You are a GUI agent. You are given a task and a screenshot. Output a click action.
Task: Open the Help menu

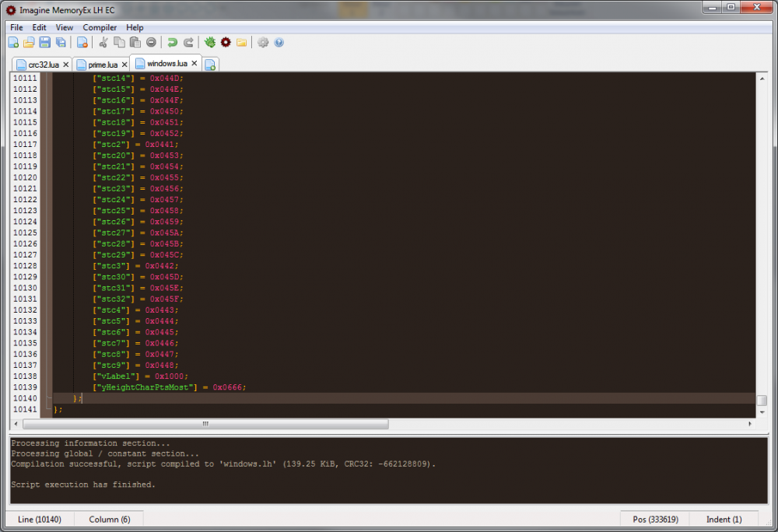135,27
